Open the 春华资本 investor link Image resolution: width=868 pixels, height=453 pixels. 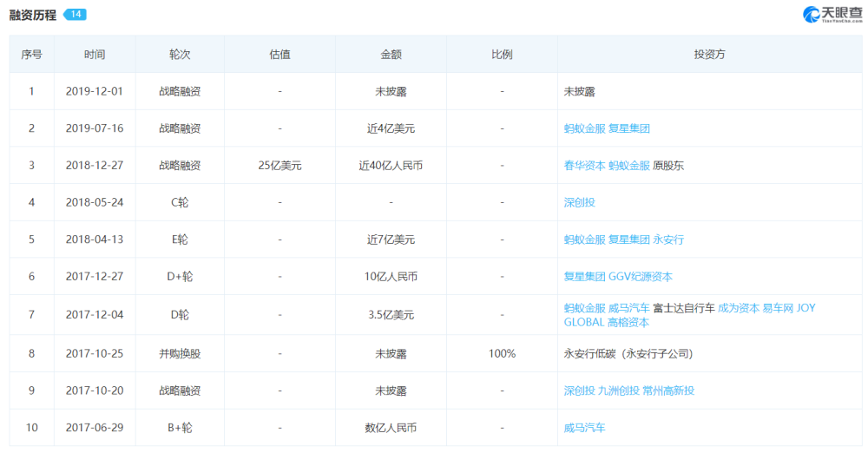pos(584,166)
